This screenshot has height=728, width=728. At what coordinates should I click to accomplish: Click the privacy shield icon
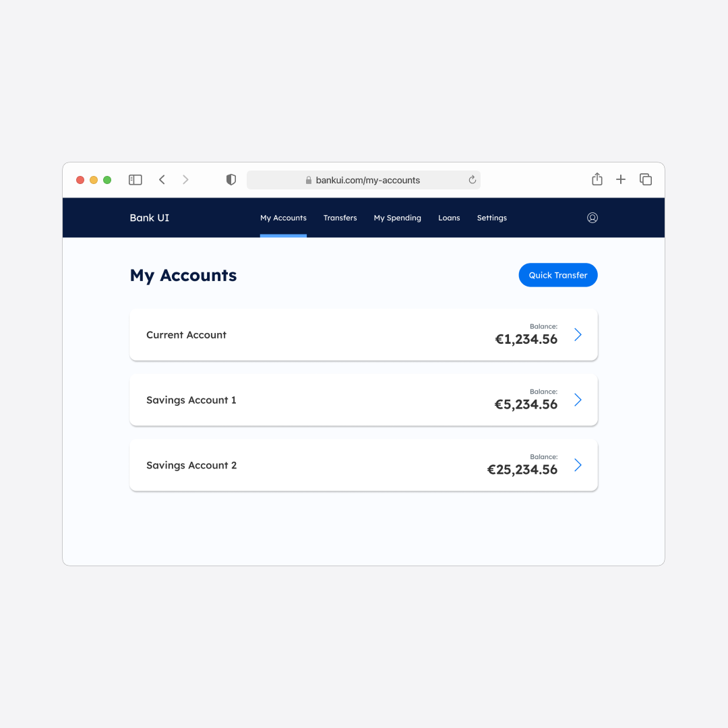[231, 179]
